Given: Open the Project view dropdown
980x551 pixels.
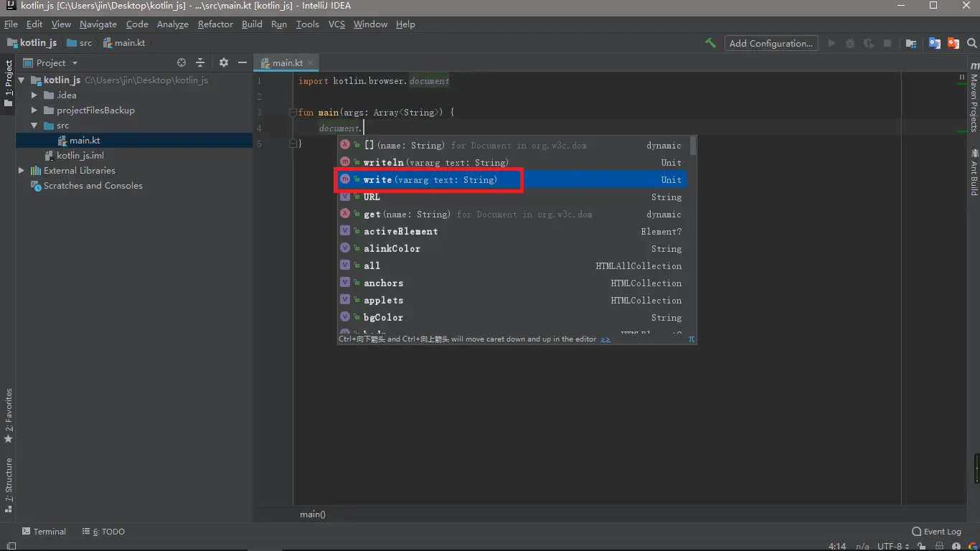Looking at the screenshot, I should [50, 62].
